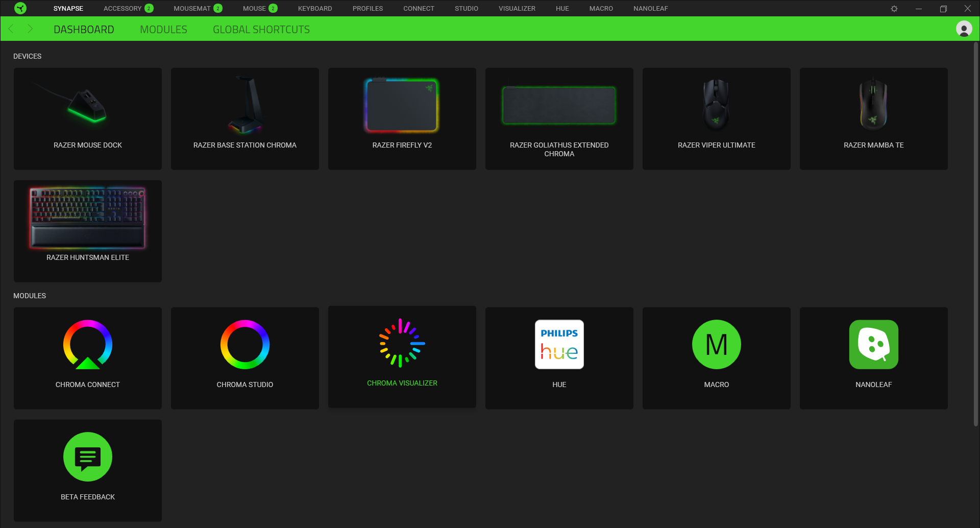Switch to the Dashboard tab
Viewport: 980px width, 528px height.
[x=84, y=30]
